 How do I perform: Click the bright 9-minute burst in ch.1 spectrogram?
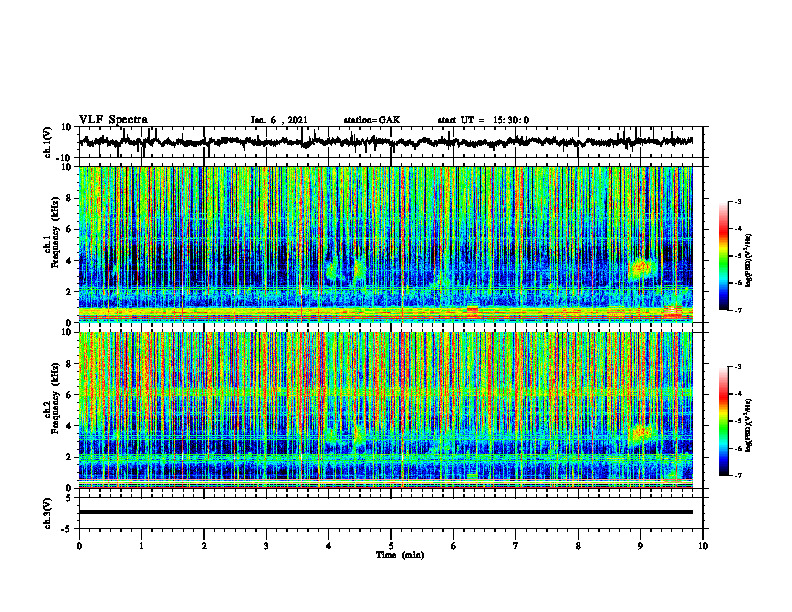(x=642, y=268)
